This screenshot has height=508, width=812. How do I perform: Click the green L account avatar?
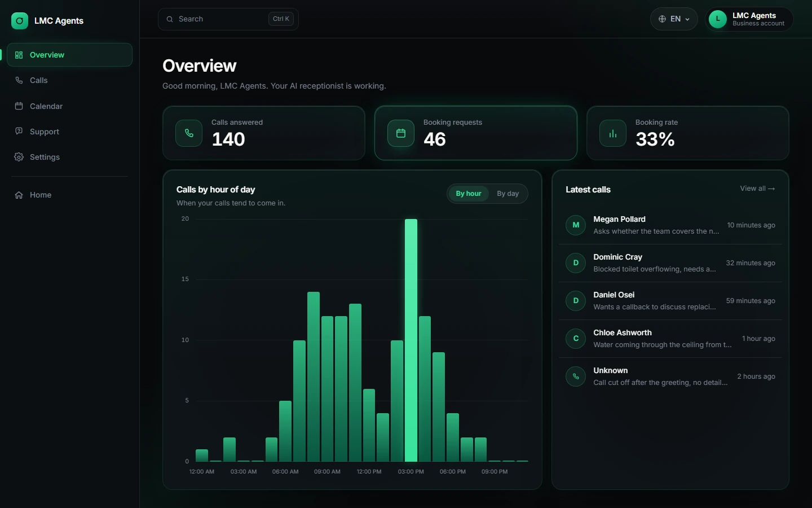click(718, 19)
